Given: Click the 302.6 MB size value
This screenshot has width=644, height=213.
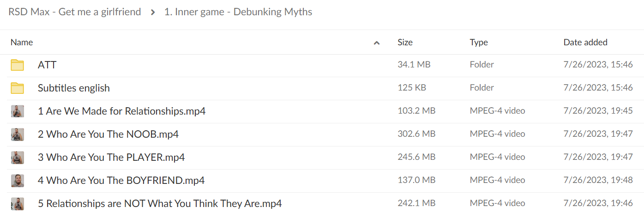Looking at the screenshot, I should [x=416, y=134].
